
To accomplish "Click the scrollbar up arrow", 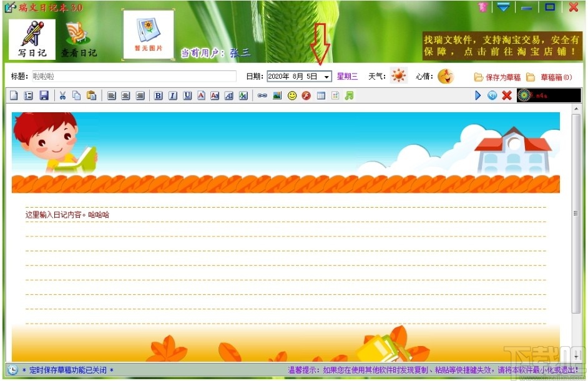I will 576,109.
